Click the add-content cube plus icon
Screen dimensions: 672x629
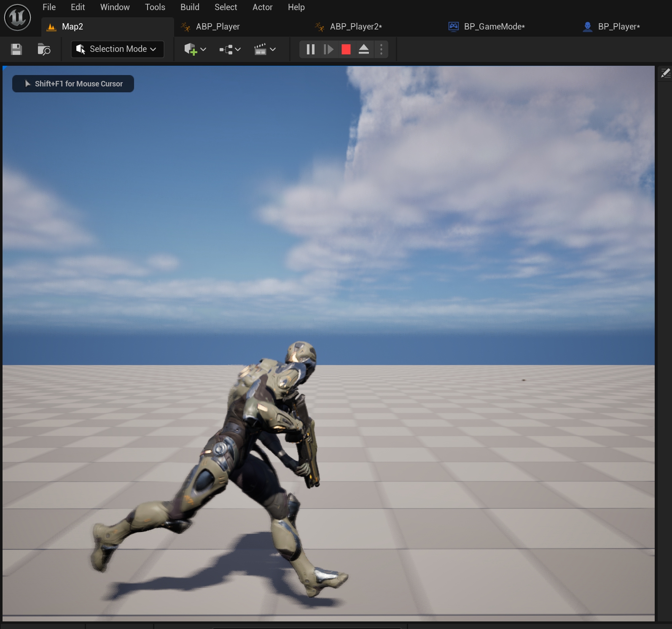pyautogui.click(x=190, y=49)
